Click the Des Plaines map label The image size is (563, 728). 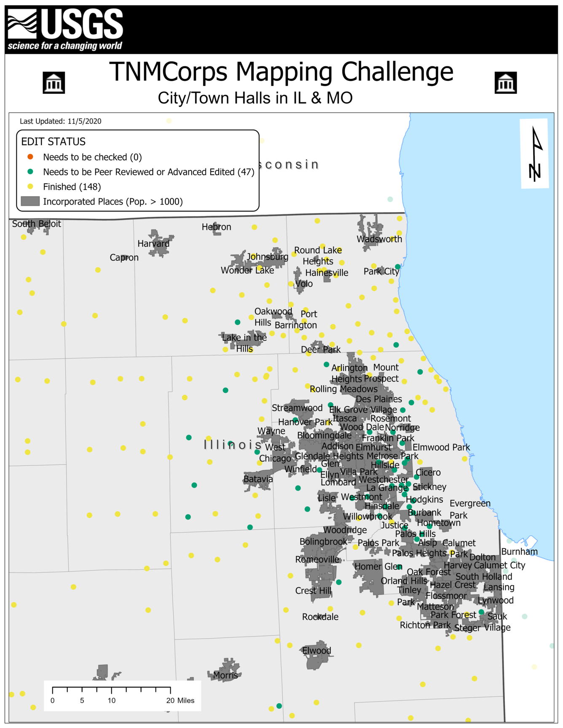(x=379, y=399)
